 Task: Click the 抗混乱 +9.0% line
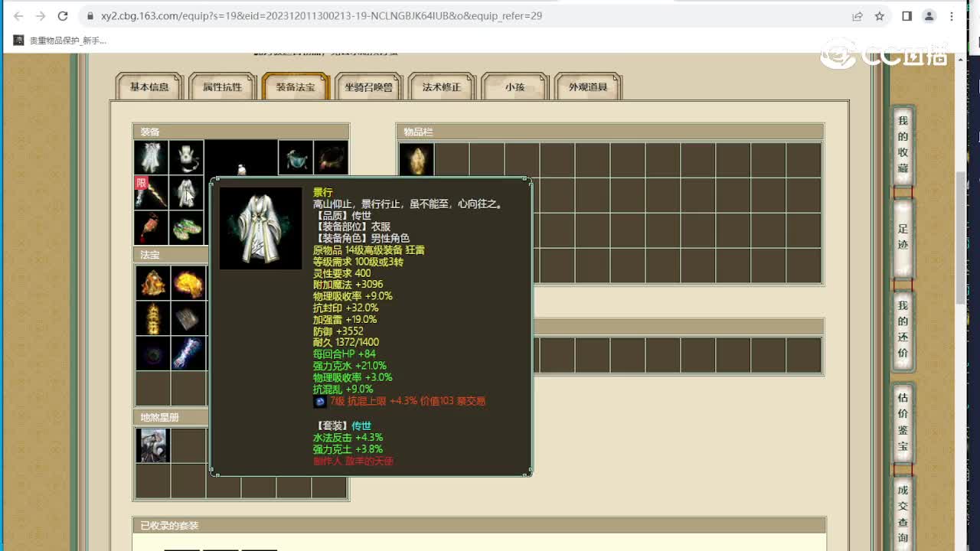[343, 389]
